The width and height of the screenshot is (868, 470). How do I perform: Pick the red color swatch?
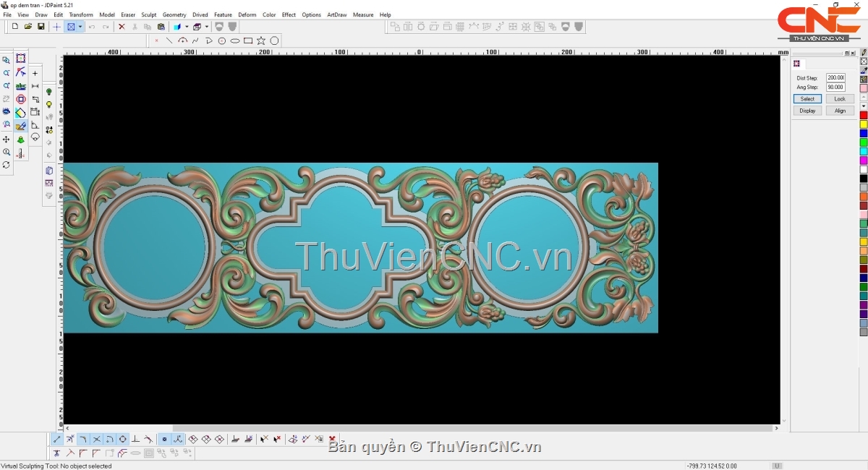point(864,116)
